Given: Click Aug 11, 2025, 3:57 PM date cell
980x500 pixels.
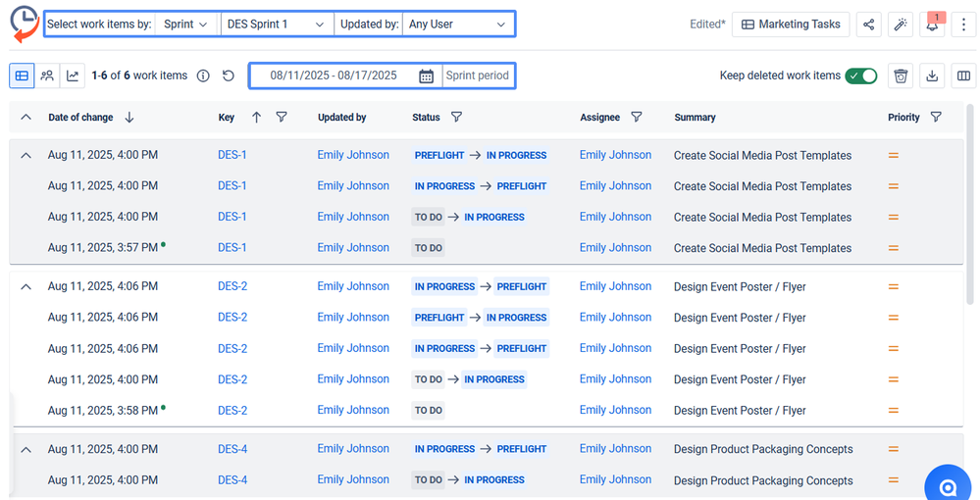Looking at the screenshot, I should [102, 247].
